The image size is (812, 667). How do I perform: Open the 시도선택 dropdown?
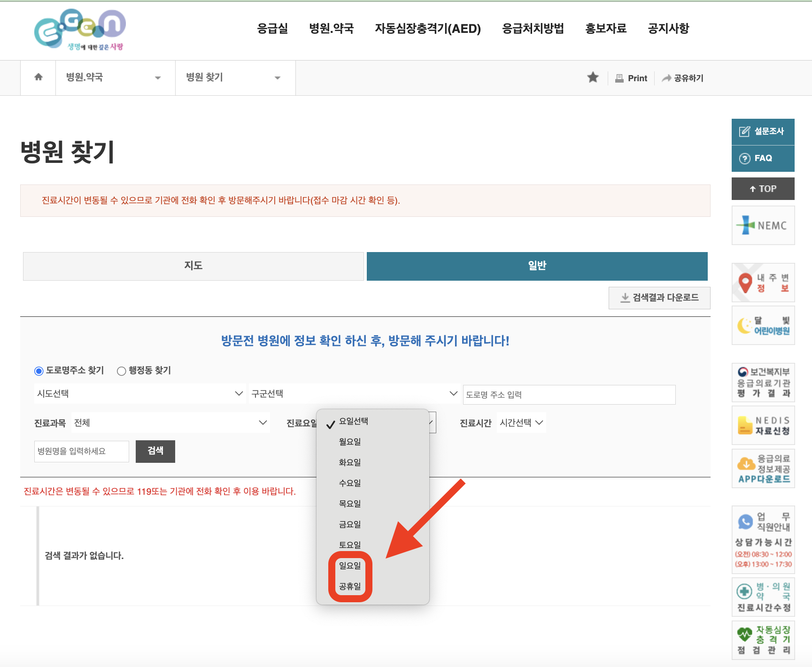click(x=139, y=394)
